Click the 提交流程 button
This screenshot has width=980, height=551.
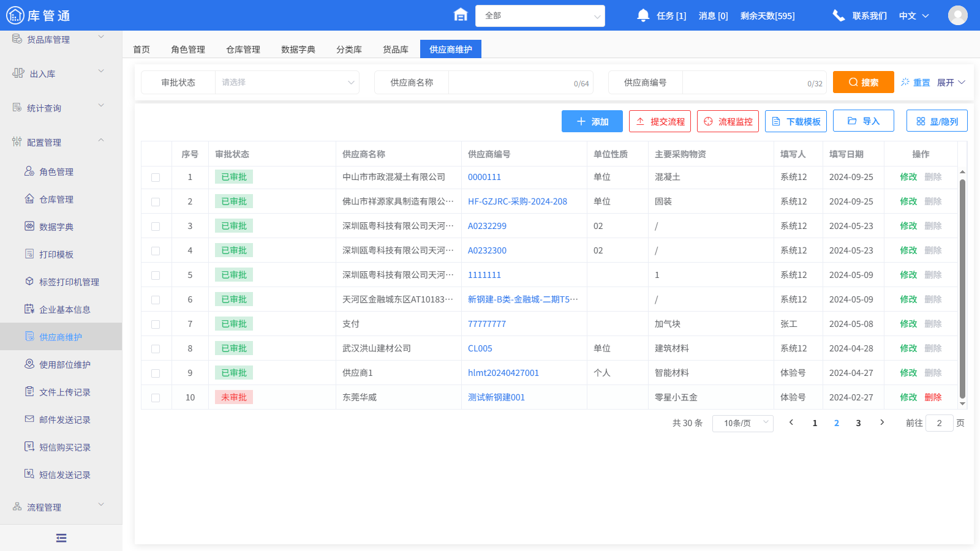click(x=660, y=121)
